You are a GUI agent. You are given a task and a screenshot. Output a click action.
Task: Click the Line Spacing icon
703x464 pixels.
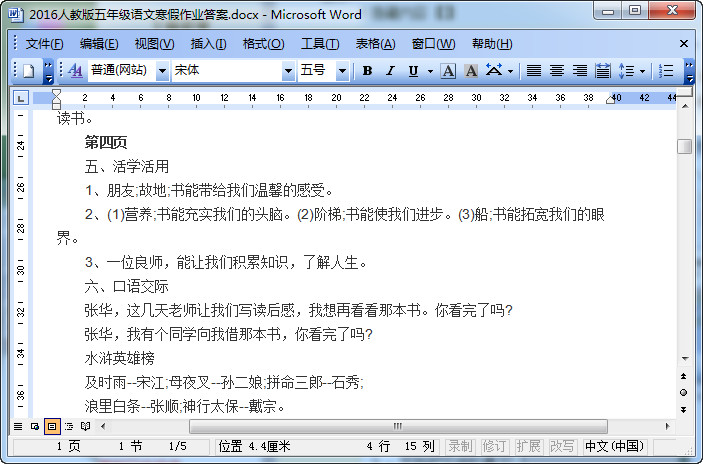click(626, 71)
